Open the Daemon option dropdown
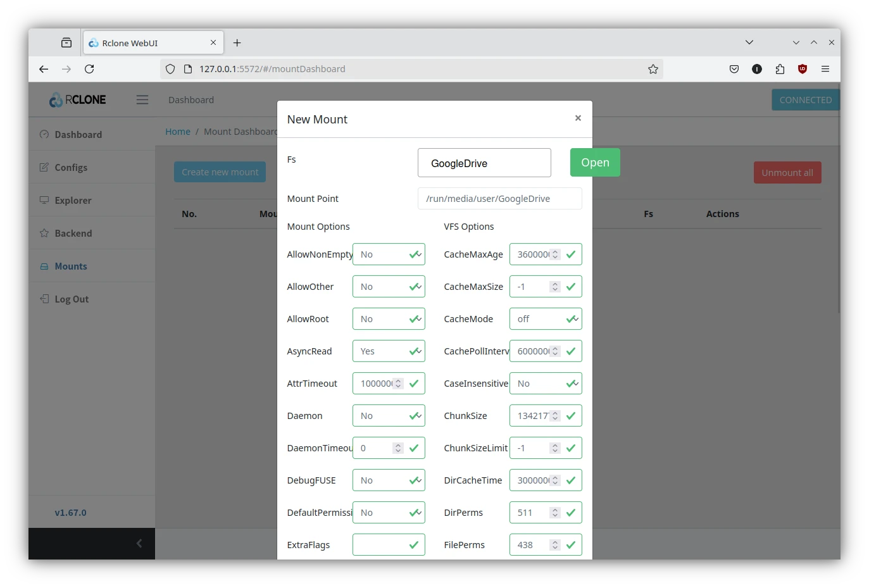The height and width of the screenshot is (588, 869). coord(388,416)
